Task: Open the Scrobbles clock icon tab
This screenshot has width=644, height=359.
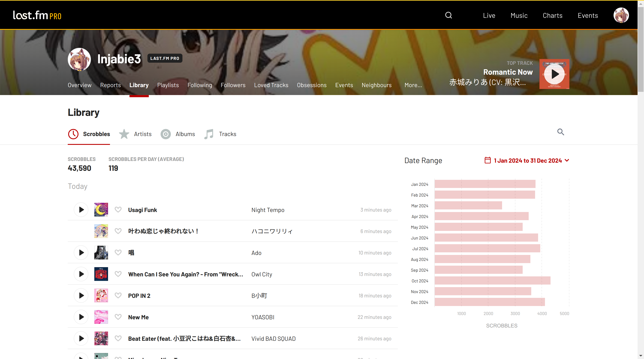Action: [73, 134]
